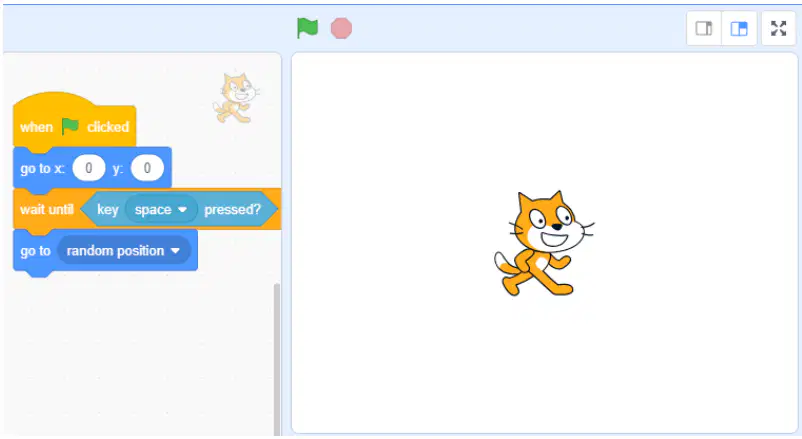The image size is (802, 439).
Task: Click the 'key pressed?' sensing block
Action: (x=179, y=209)
